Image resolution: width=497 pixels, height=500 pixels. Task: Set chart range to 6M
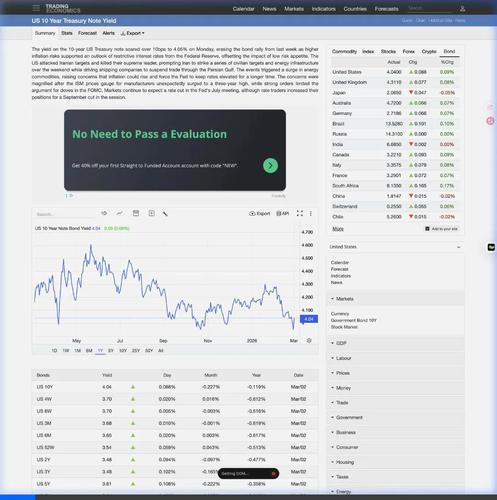[x=89, y=351]
